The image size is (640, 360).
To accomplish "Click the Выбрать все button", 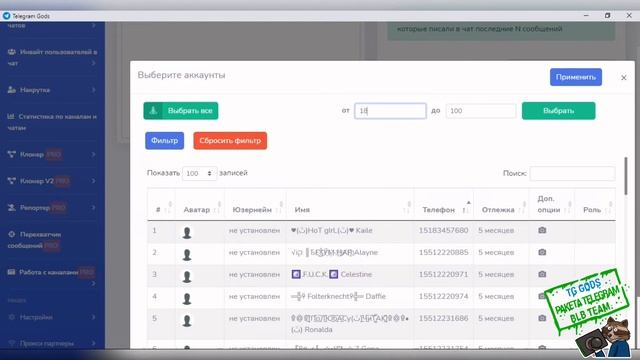I will [x=181, y=111].
